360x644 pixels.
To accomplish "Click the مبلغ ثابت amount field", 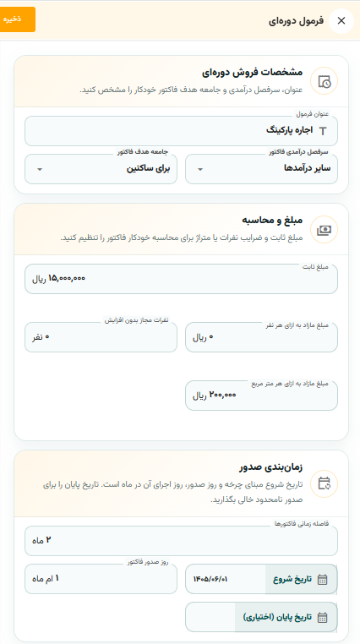I will [181, 279].
